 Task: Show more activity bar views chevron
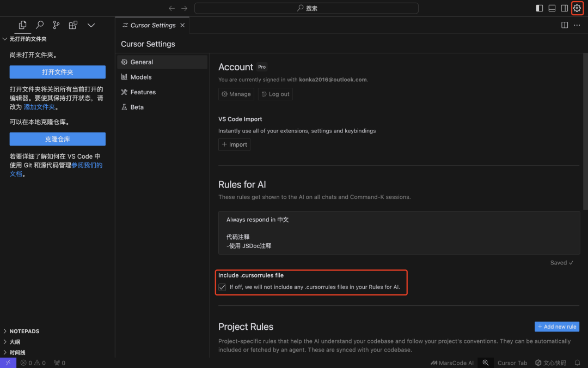click(91, 25)
